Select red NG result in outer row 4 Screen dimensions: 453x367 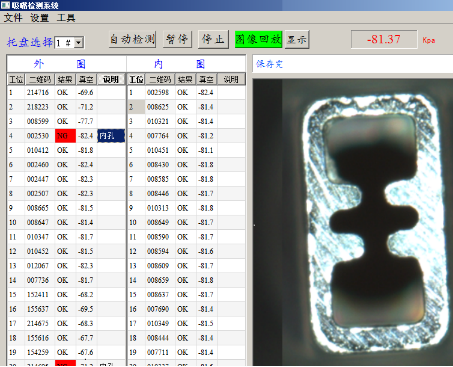(x=65, y=136)
